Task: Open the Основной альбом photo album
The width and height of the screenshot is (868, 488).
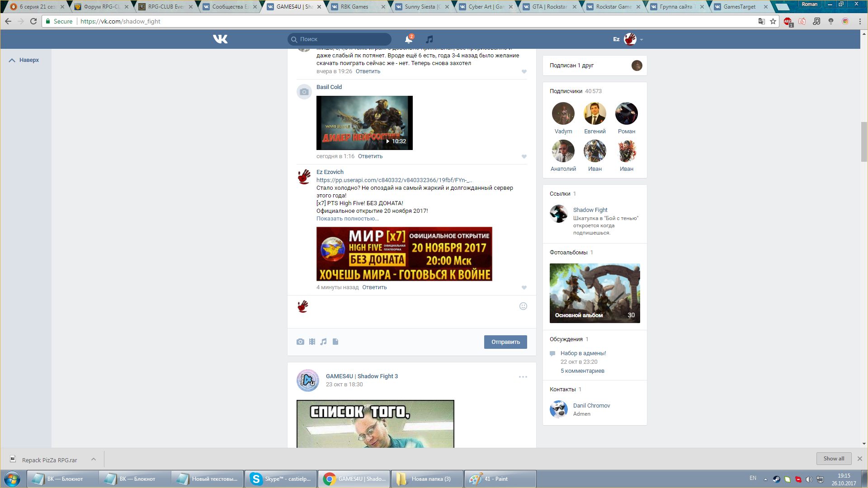Action: pyautogui.click(x=595, y=293)
